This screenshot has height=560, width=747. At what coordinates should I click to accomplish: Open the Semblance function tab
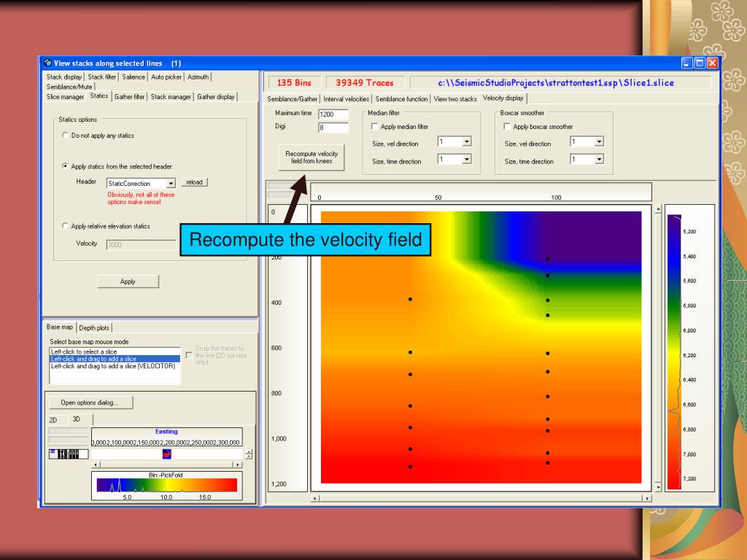402,99
